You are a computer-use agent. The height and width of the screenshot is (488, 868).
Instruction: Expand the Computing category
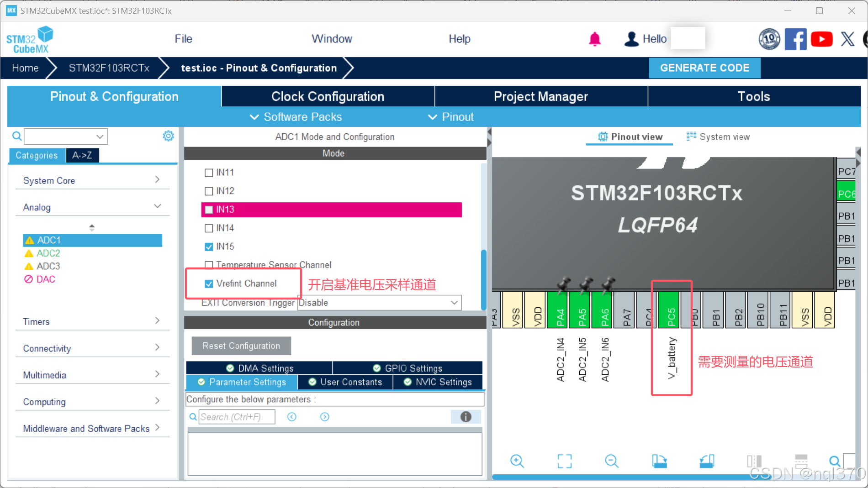(x=92, y=401)
